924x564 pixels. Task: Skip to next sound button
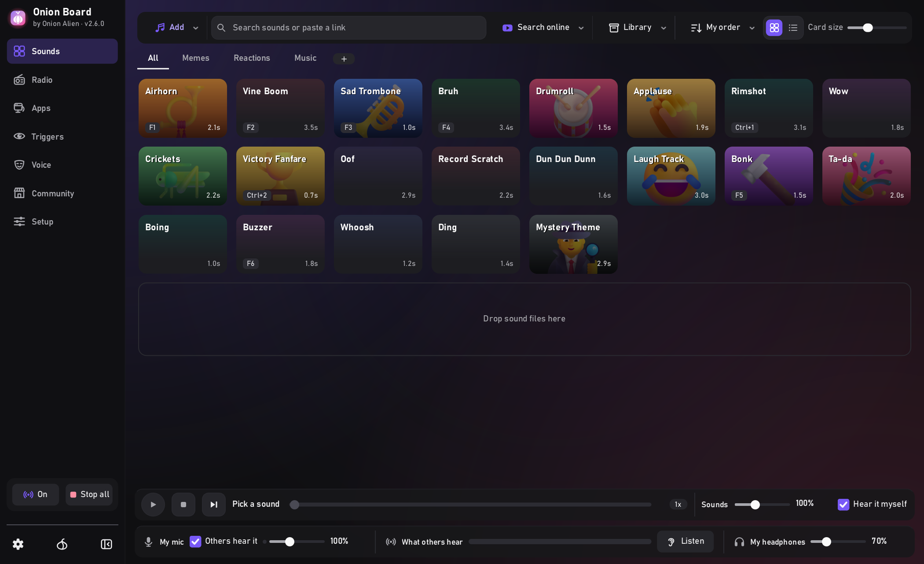214,505
